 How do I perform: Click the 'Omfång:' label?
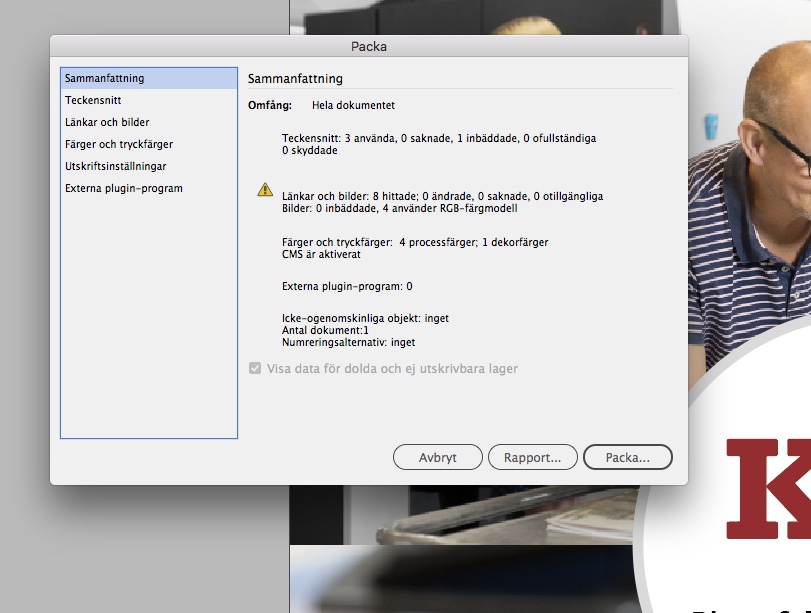(270, 106)
